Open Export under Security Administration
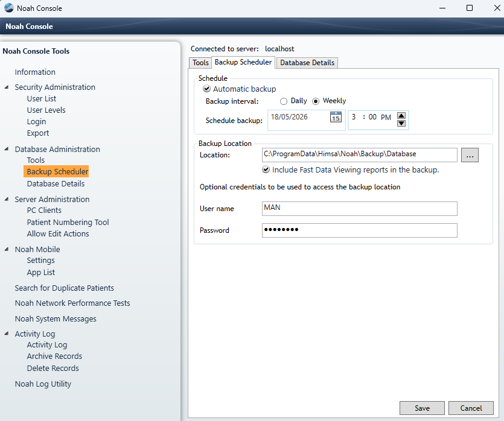 pos(38,133)
